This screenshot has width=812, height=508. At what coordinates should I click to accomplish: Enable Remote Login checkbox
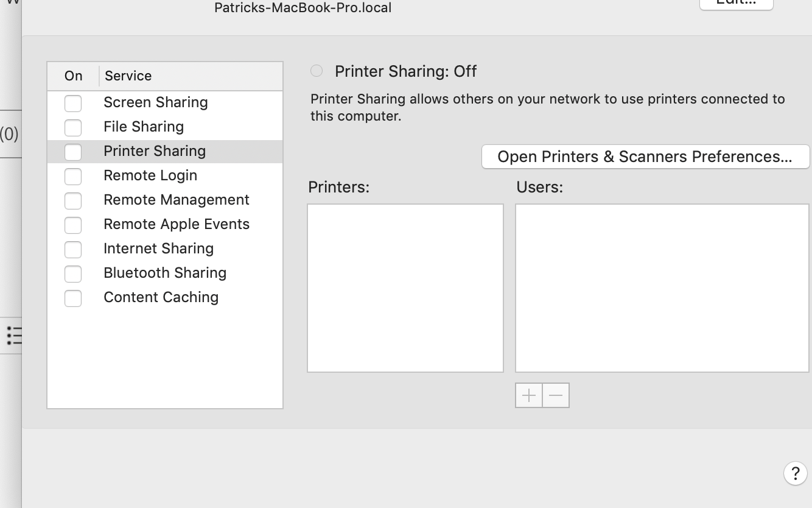pyautogui.click(x=73, y=176)
